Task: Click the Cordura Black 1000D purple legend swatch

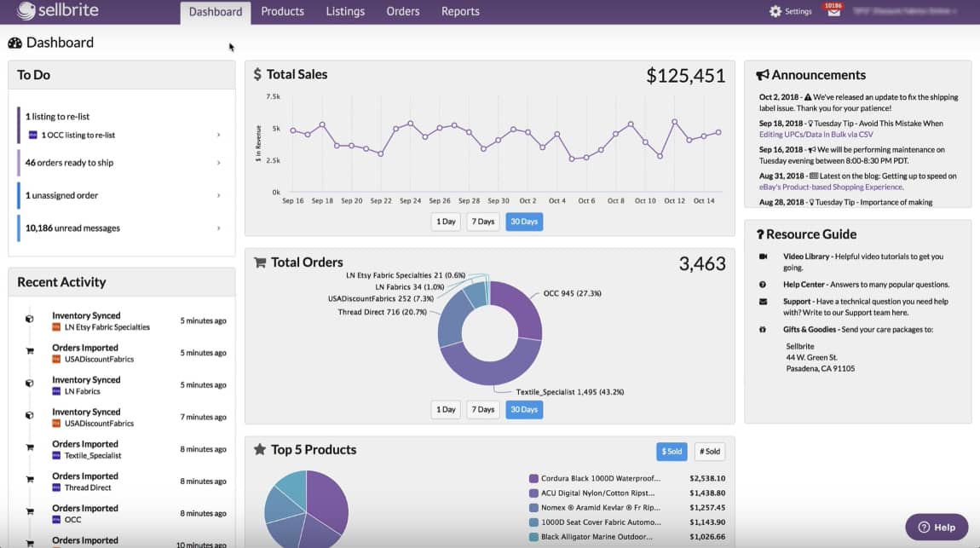Action: [533, 479]
